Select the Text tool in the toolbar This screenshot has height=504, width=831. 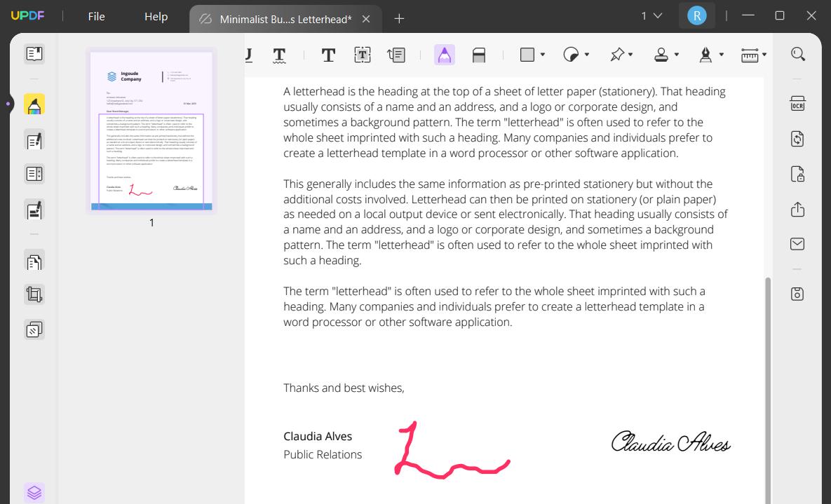tap(328, 54)
